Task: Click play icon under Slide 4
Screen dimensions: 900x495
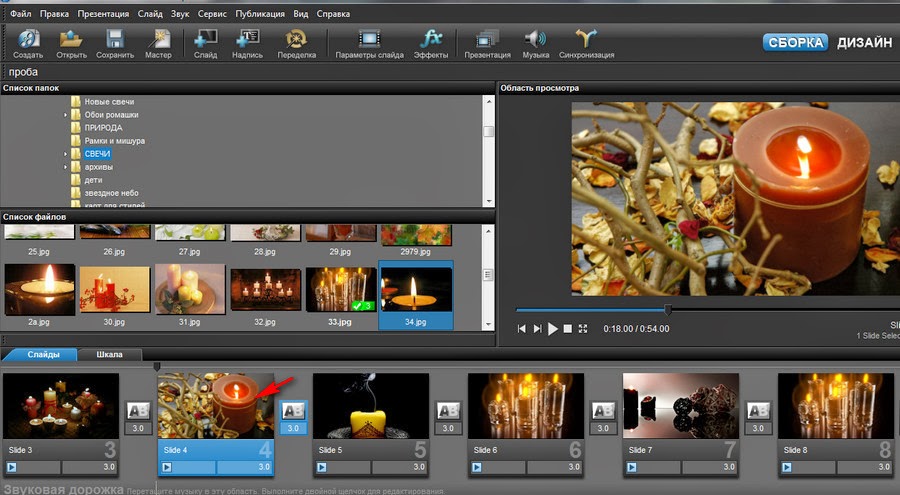Action: pyautogui.click(x=166, y=467)
